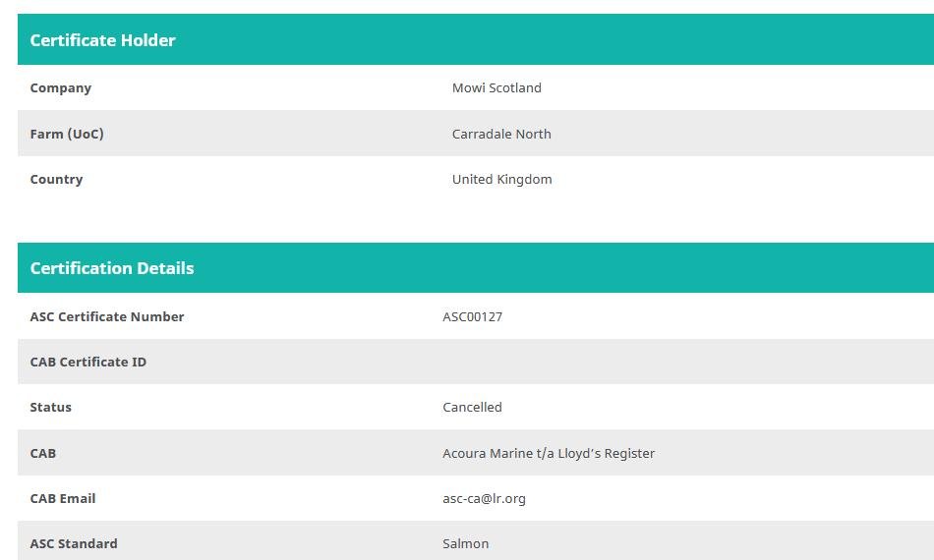The image size is (934, 560).
Task: Click the asc-ca@lr.org email address
Action: 484,498
